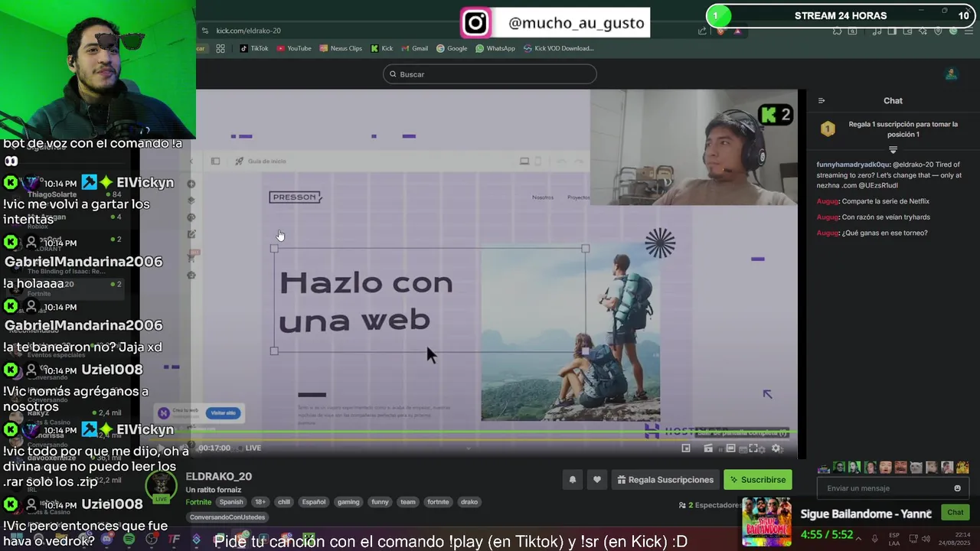Click the first emote in chat quick row
980x551 pixels.
click(x=824, y=467)
